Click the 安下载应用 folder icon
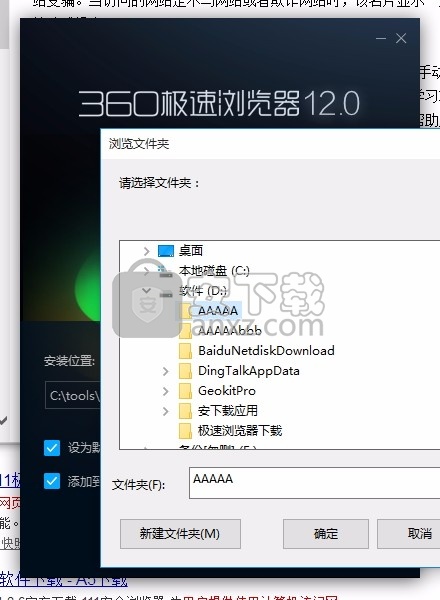440x600 pixels. click(x=186, y=411)
